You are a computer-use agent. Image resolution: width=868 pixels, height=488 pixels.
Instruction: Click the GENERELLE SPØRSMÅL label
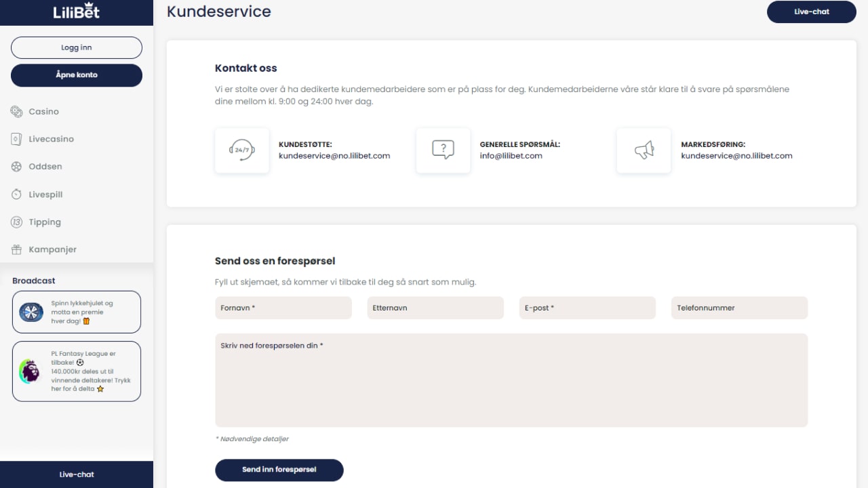tap(520, 144)
